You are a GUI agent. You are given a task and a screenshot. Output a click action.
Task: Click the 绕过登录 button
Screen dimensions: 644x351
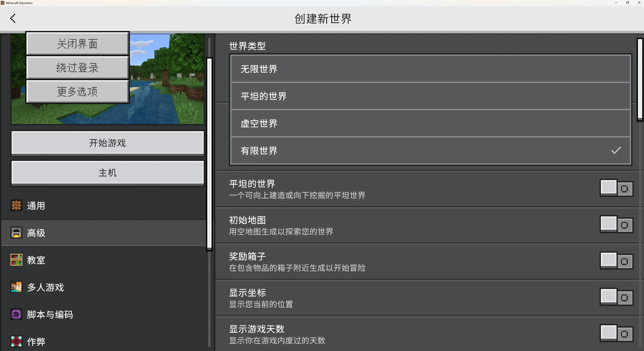click(77, 67)
